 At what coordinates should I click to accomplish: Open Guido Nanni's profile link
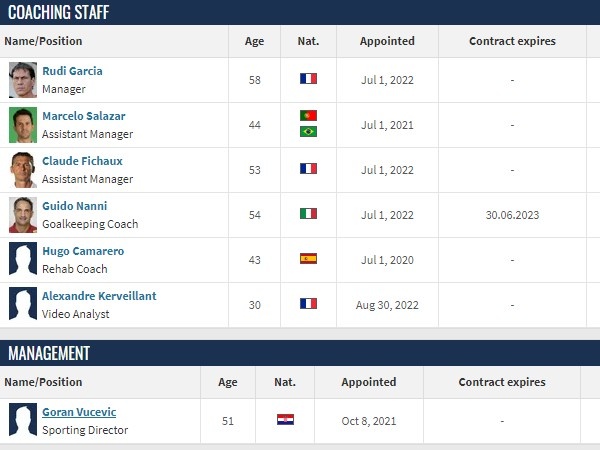75,206
